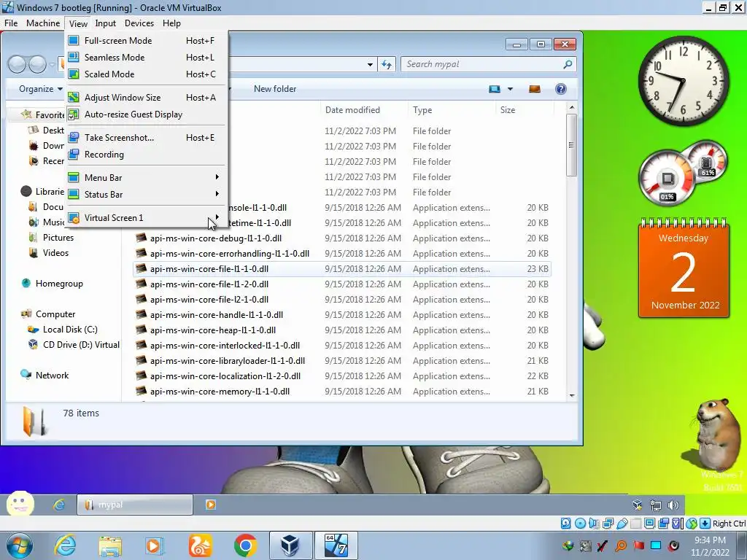The height and width of the screenshot is (560, 747).
Task: Click the VirtualBox guest additions tray icon
Action: click(638, 505)
